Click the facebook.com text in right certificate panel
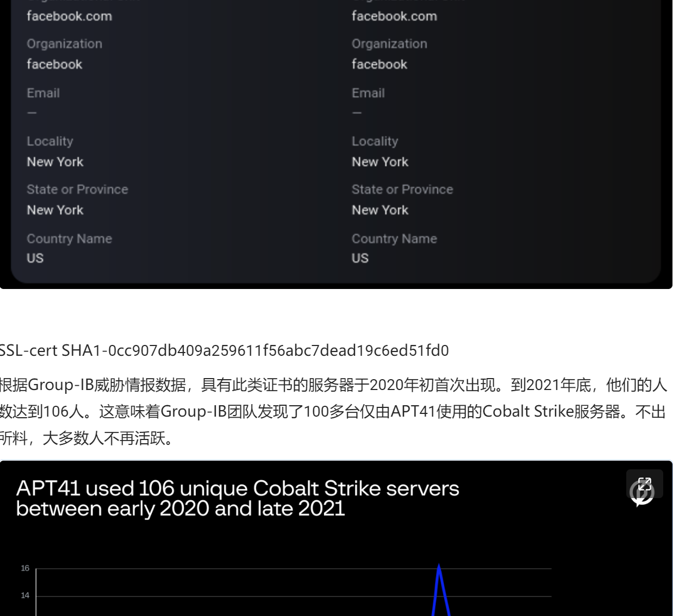The width and height of the screenshot is (673, 616). tap(395, 16)
